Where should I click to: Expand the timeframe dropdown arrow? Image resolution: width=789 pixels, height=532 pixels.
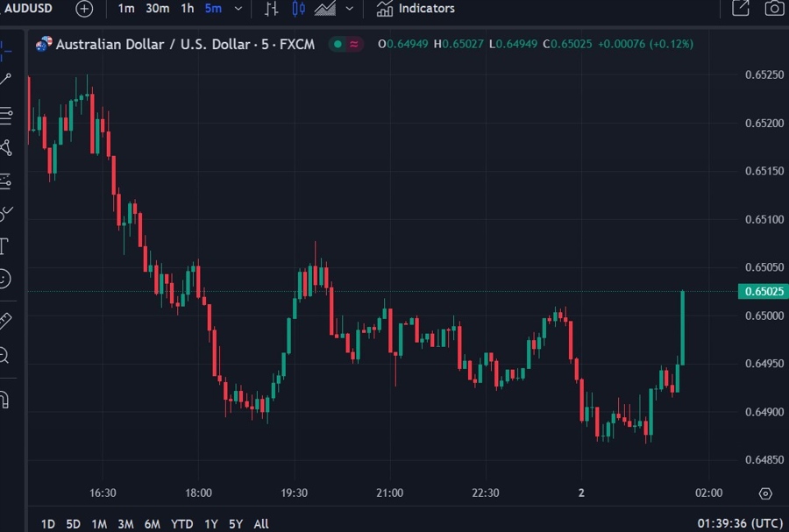[238, 9]
